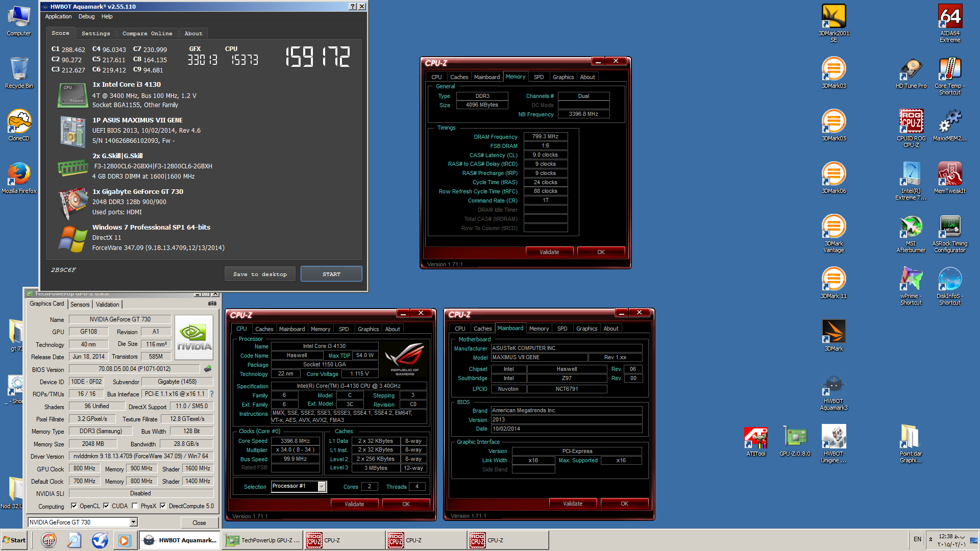Click the Aquamark total score 159 172
Screen dimensions: 980x551
pos(317,57)
